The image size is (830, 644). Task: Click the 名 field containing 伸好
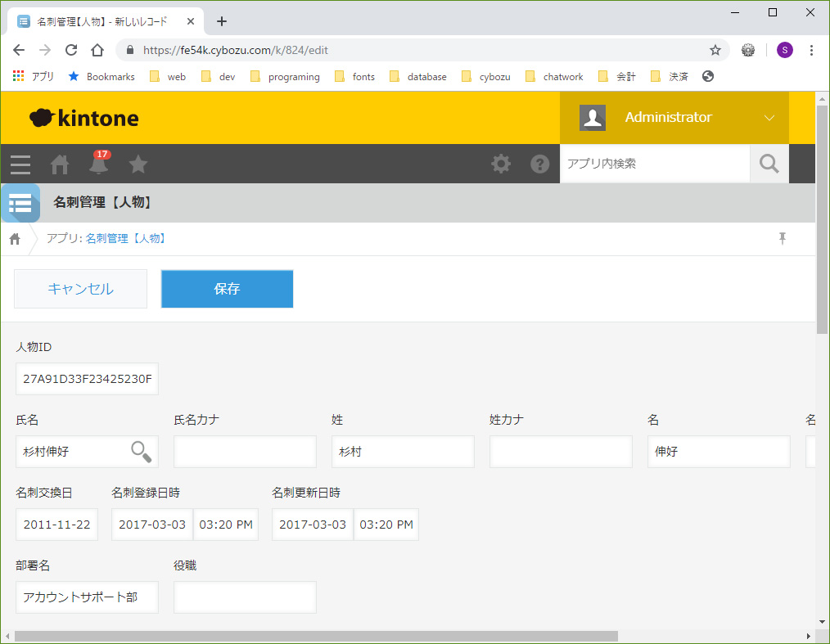click(x=719, y=452)
